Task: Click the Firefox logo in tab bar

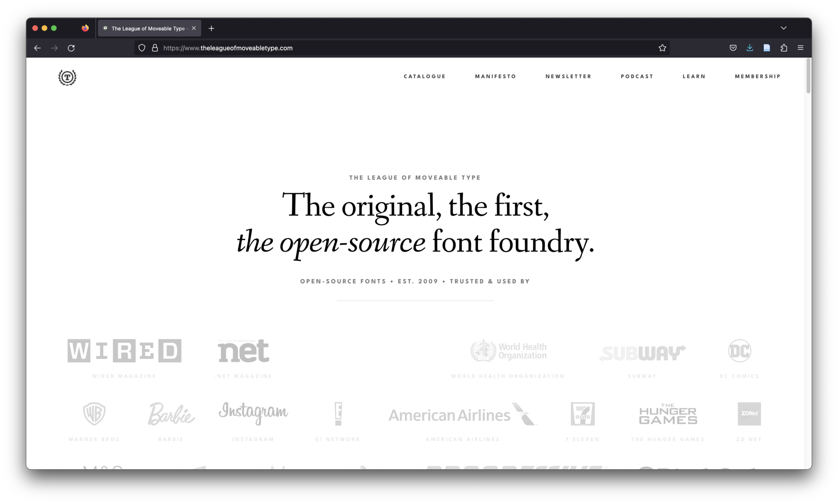Action: coord(85,28)
